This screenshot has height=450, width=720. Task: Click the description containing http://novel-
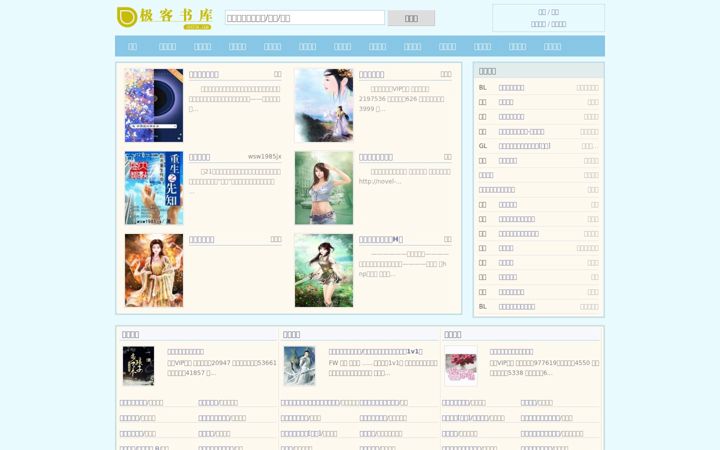pyautogui.click(x=405, y=176)
